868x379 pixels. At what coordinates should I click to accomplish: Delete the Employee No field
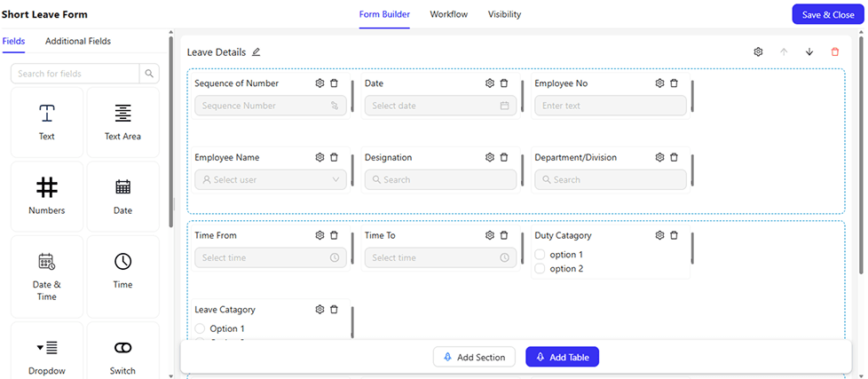(674, 83)
